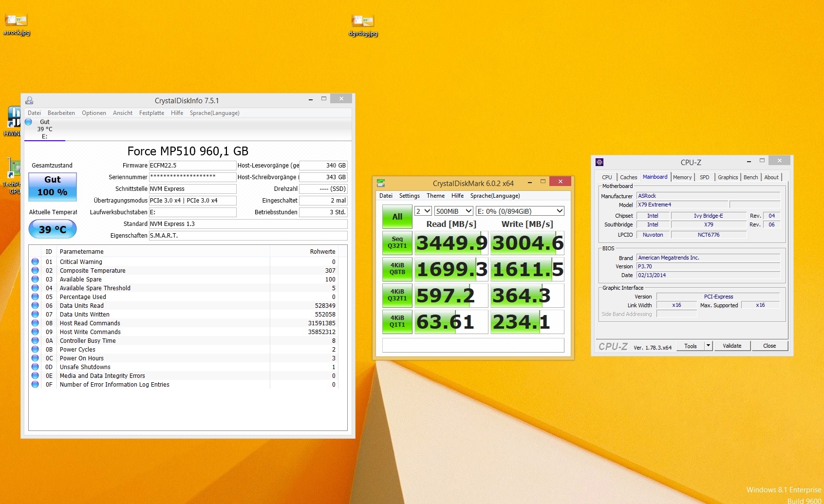Screen dimensions: 824x504
Task: Open Bearbeiten menu in CrystalDiskInfo
Action: (61, 113)
